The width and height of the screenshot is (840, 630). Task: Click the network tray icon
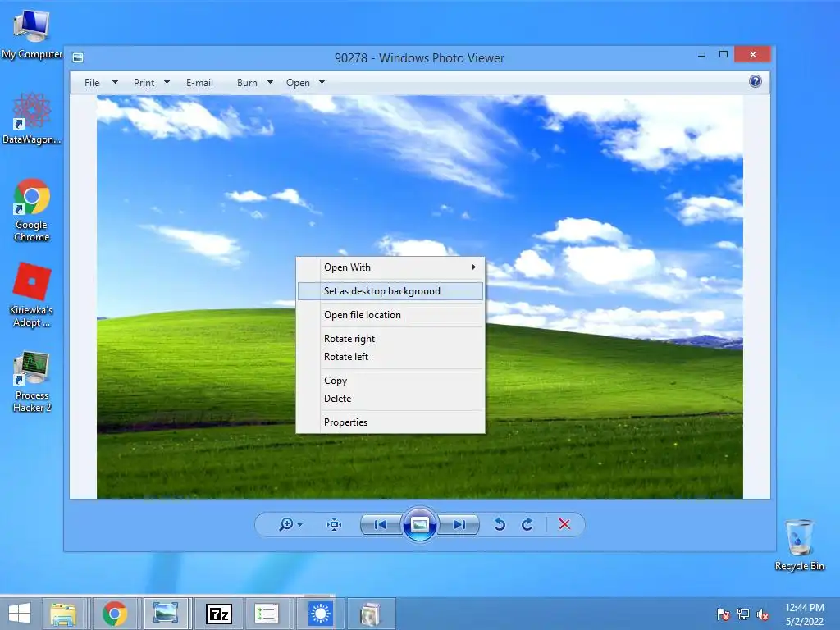point(743,614)
